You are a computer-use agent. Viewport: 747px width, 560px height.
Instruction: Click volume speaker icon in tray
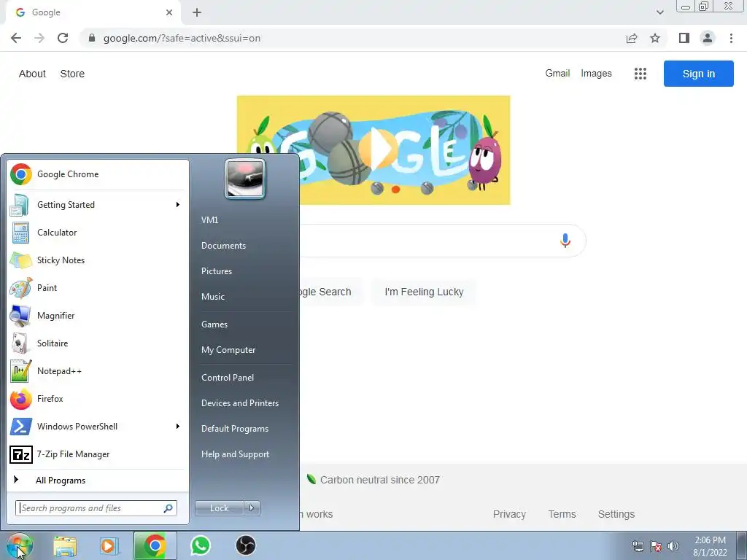[x=673, y=546]
